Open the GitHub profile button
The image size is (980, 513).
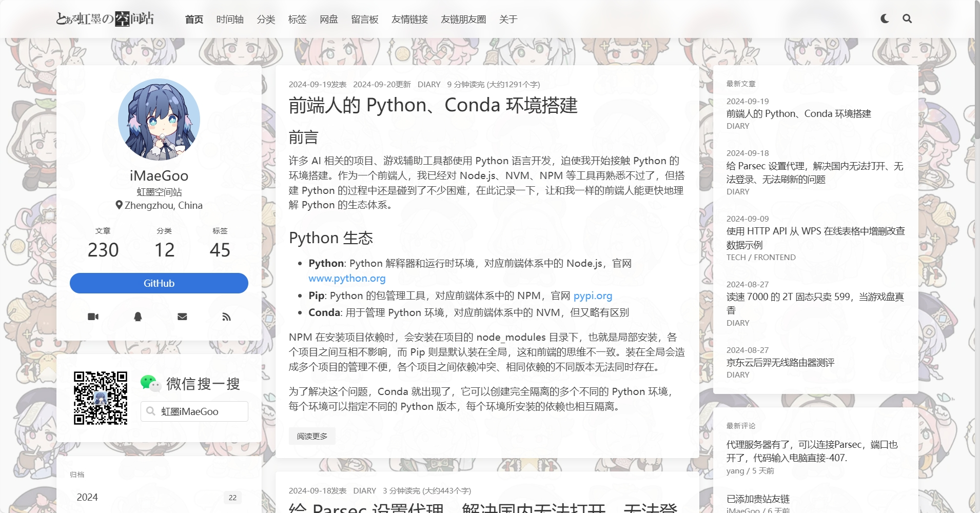[159, 283]
